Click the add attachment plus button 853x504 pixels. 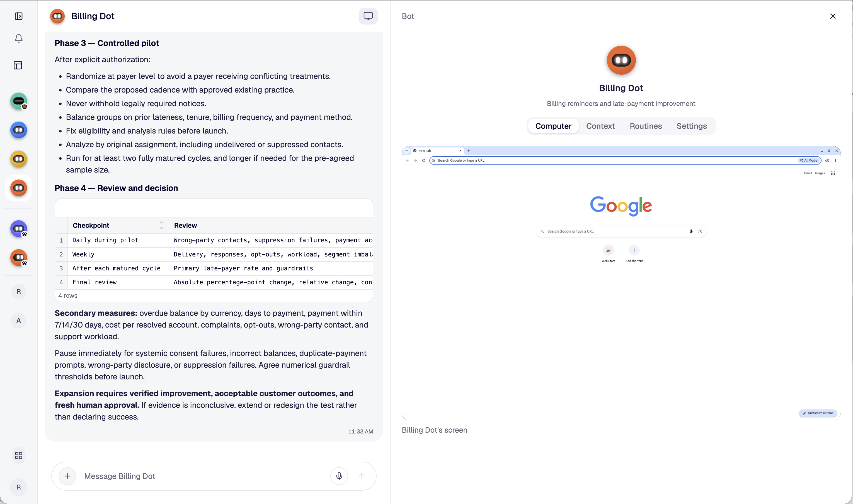[x=67, y=476]
